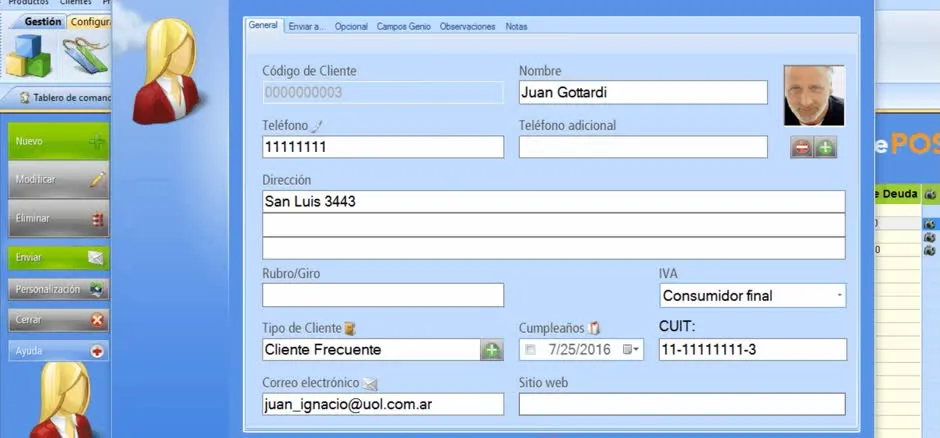Add new Tipo de Cliente with plus icon
The height and width of the screenshot is (438, 940).
tap(492, 350)
